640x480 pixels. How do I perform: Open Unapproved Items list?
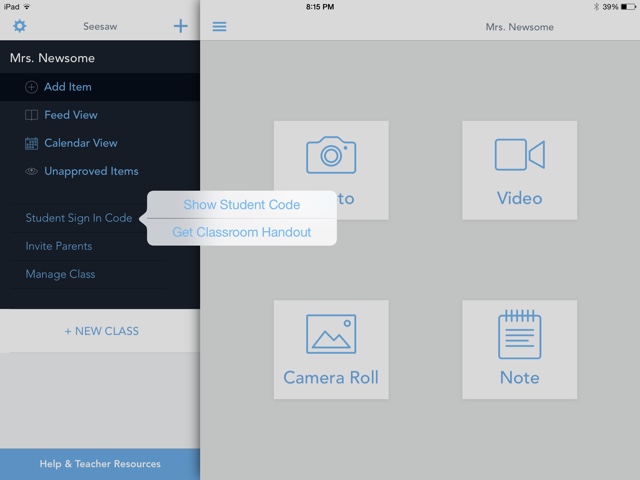click(100, 171)
